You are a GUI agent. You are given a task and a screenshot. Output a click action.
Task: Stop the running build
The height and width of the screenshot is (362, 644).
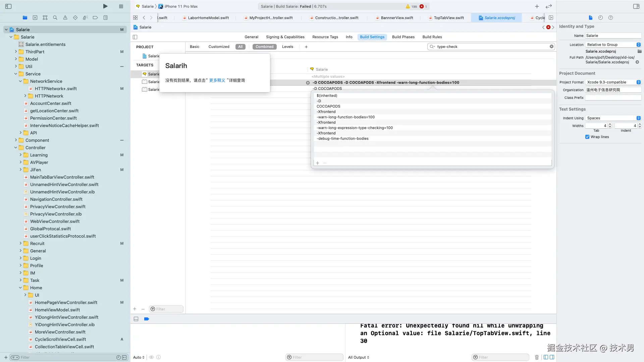[121, 6]
